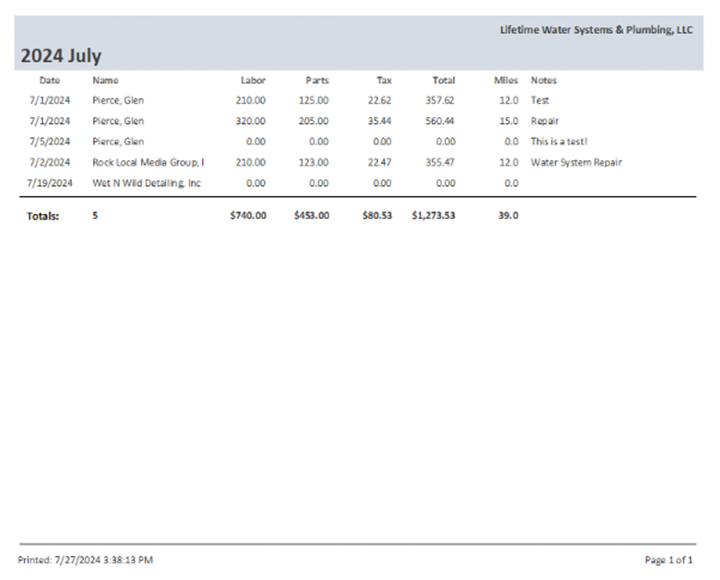
Task: Click the Date column header
Action: (49, 80)
